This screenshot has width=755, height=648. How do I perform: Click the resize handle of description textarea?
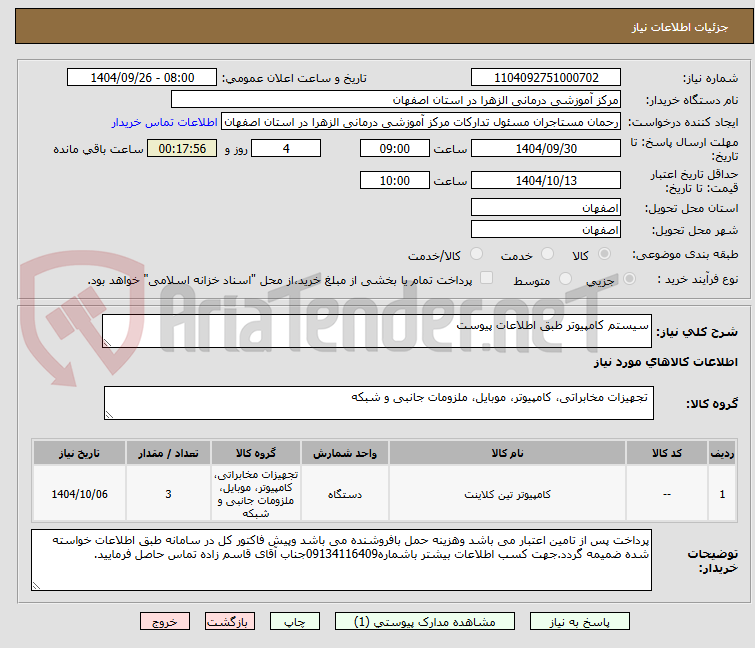tap(107, 343)
